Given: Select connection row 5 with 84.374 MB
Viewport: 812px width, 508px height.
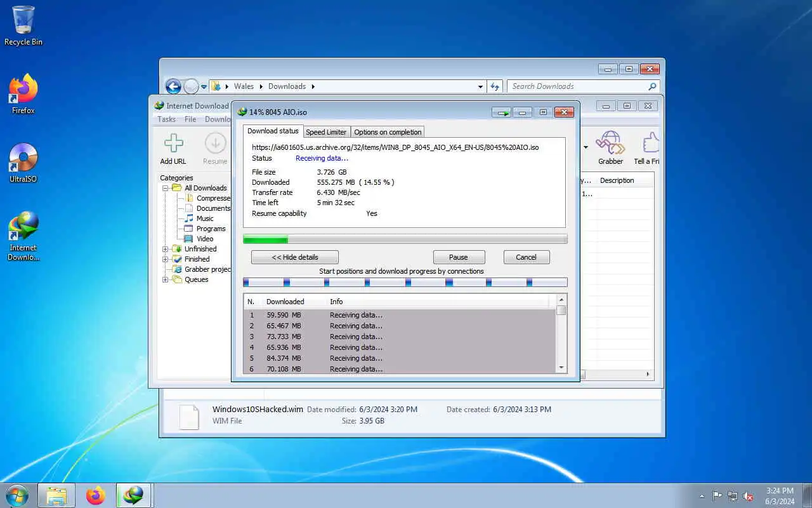Looking at the screenshot, I should pos(400,358).
